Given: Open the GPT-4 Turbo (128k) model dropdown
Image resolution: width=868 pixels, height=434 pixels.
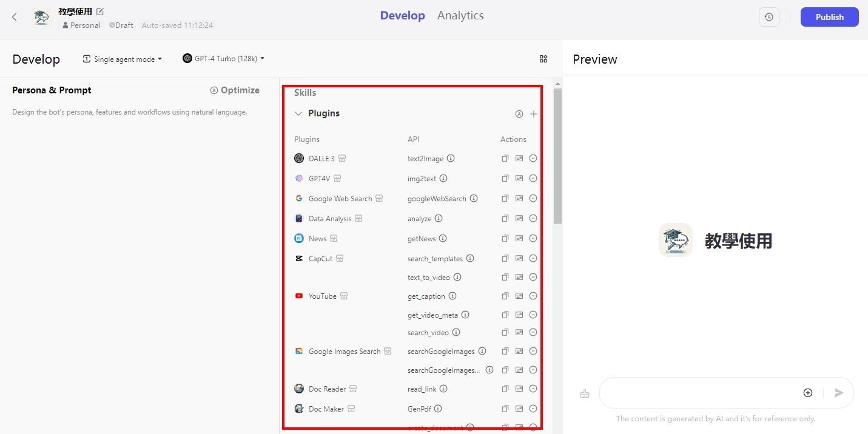Looking at the screenshot, I should (224, 59).
